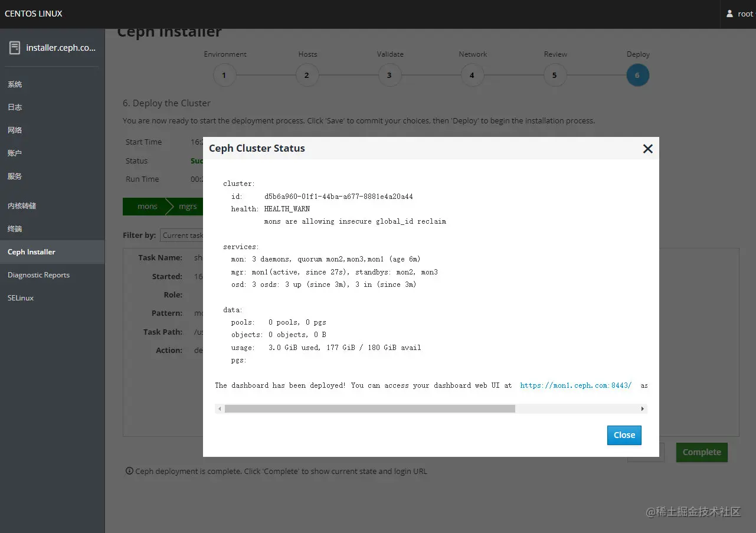The height and width of the screenshot is (533, 756).
Task: Click the installer.ceph.com host icon
Action: coord(15,48)
